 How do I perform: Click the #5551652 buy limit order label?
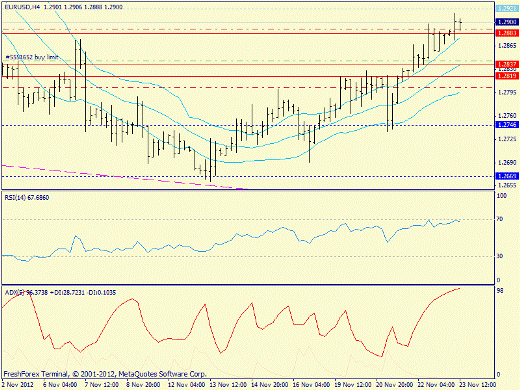[32, 57]
